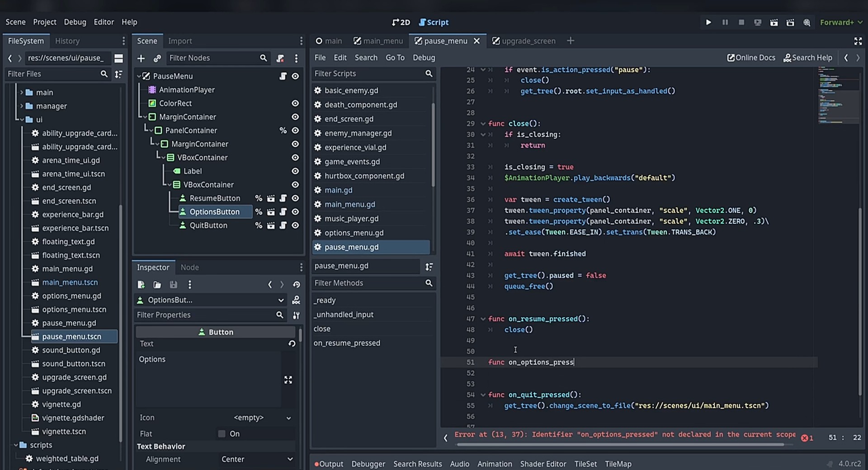The width and height of the screenshot is (868, 470).
Task: Open the script attached to PauseMenu node
Action: pos(283,76)
